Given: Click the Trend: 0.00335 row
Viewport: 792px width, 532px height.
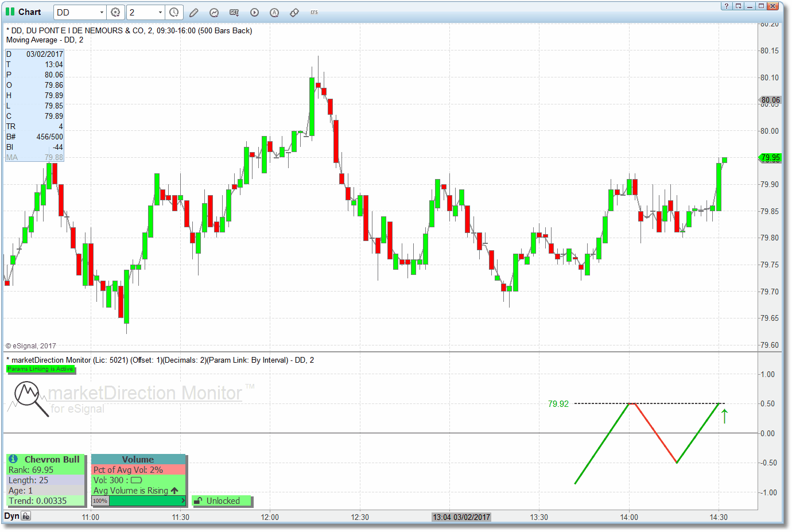Looking at the screenshot, I should pyautogui.click(x=45, y=501).
